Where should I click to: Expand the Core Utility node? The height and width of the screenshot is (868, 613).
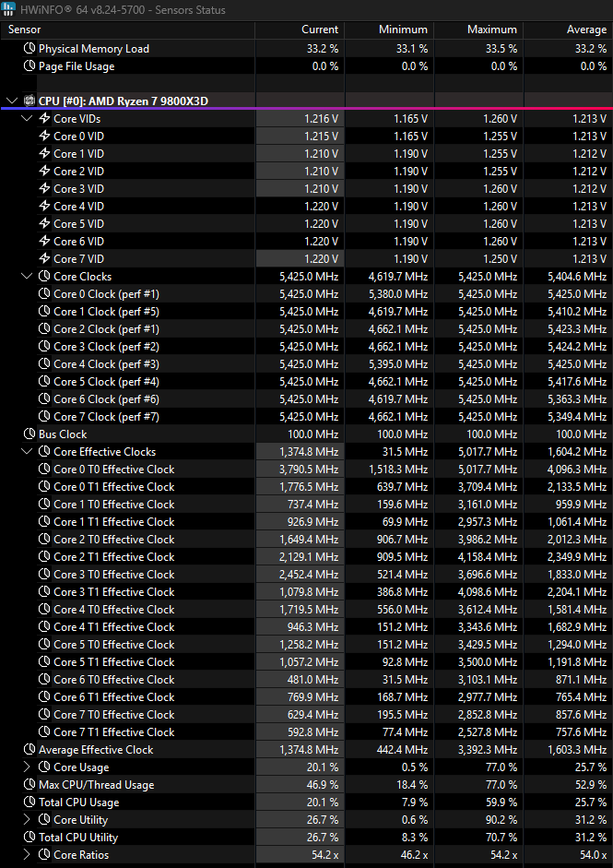[27, 820]
